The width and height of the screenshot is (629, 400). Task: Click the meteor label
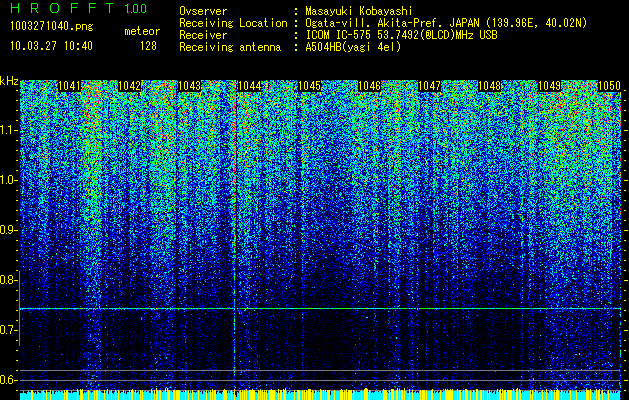tap(142, 31)
